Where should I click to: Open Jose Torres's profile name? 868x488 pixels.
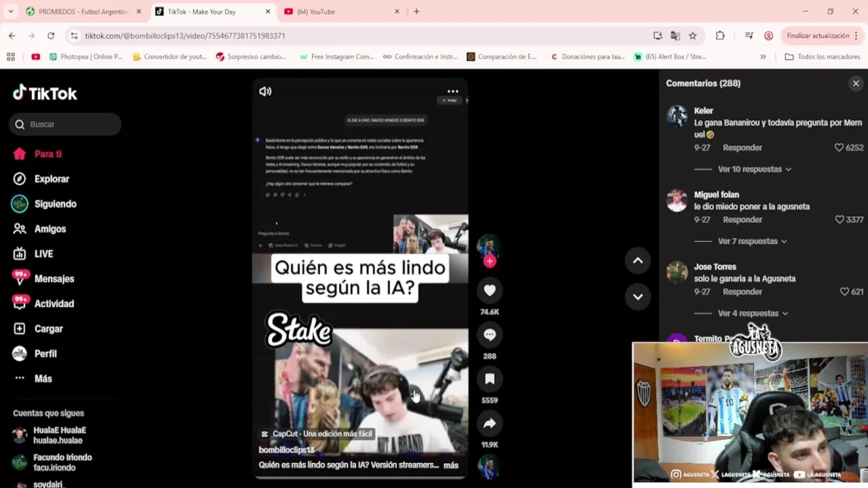[715, 267]
